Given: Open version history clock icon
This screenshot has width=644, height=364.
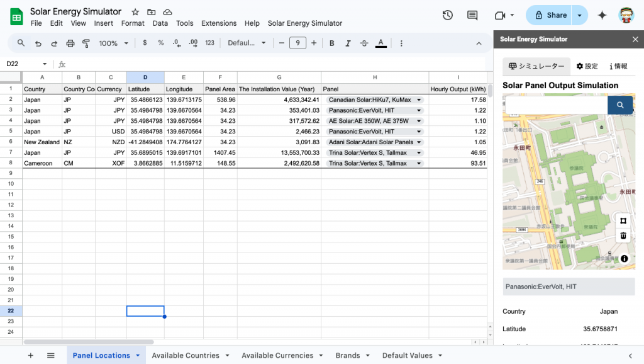Looking at the screenshot, I should coord(448,15).
